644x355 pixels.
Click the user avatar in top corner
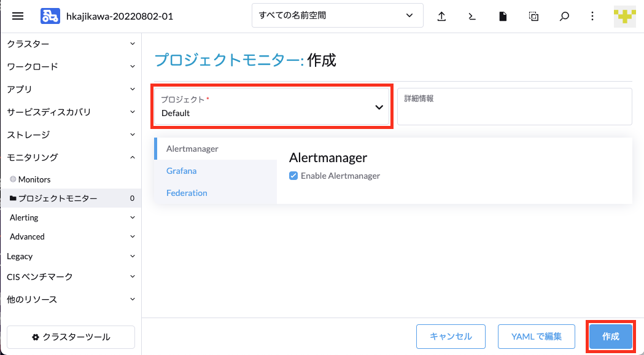coord(625,17)
